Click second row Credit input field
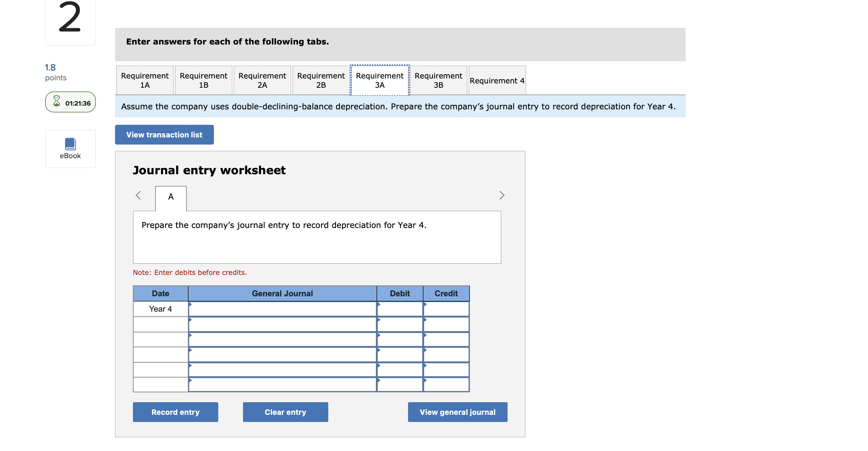Screen dimensions: 868x451 [x=446, y=324]
